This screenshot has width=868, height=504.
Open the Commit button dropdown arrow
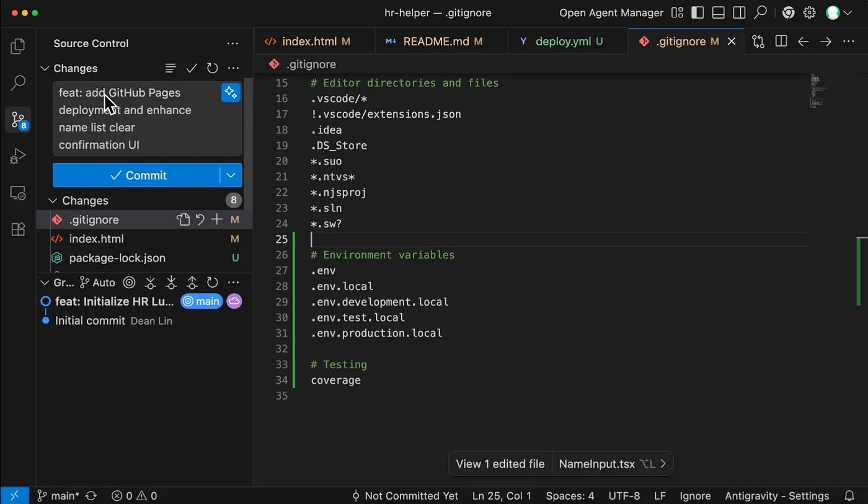231,175
